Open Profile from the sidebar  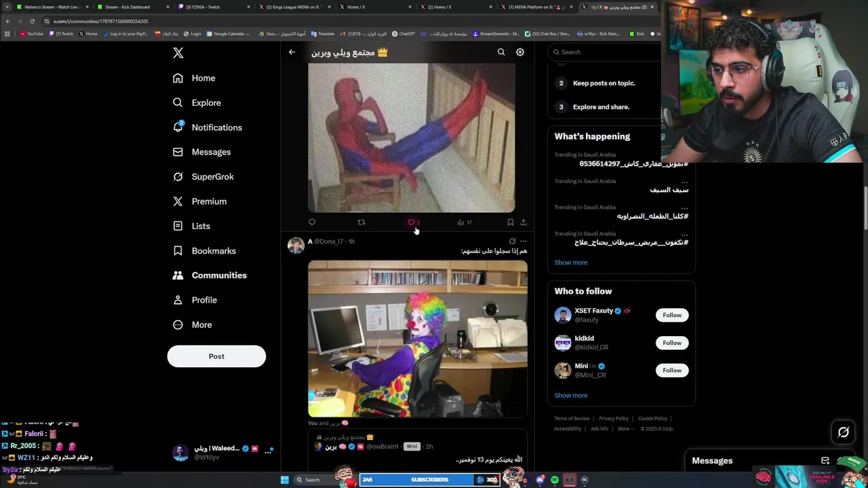pyautogui.click(x=195, y=300)
